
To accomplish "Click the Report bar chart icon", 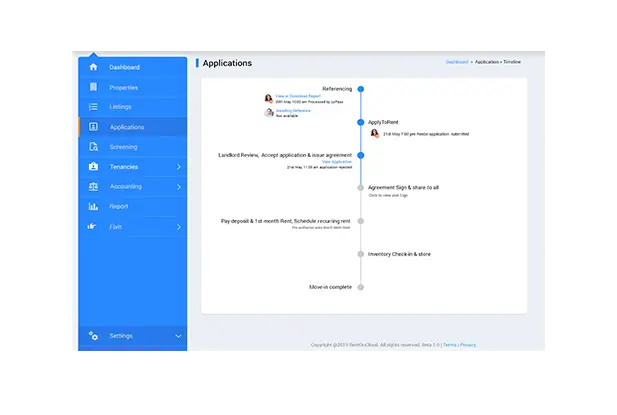I will coord(93,206).
